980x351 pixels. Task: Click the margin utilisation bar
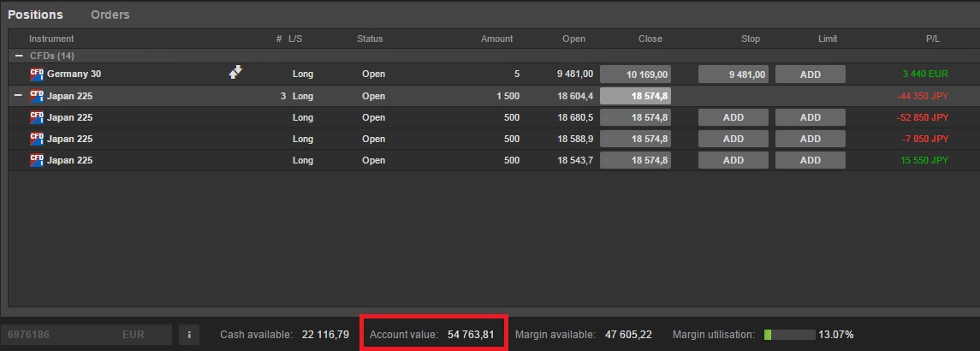787,334
